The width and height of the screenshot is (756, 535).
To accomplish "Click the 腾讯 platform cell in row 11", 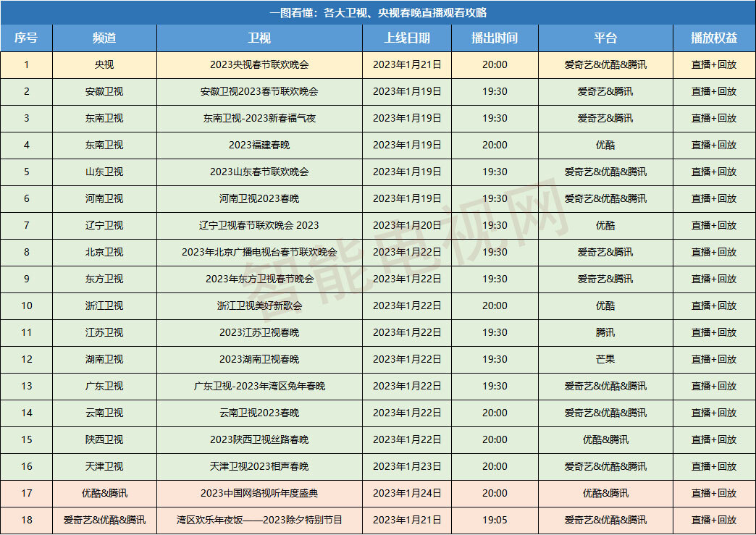I will point(605,332).
